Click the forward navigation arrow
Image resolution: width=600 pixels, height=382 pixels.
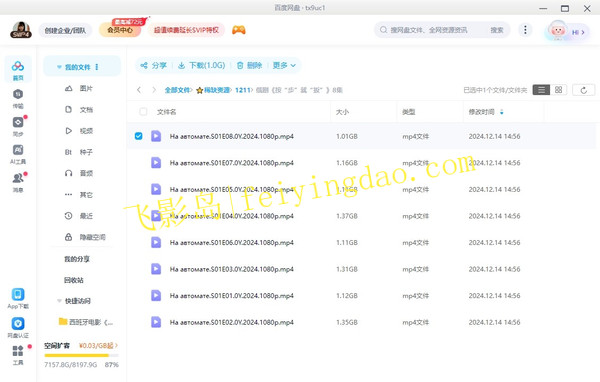click(x=154, y=90)
